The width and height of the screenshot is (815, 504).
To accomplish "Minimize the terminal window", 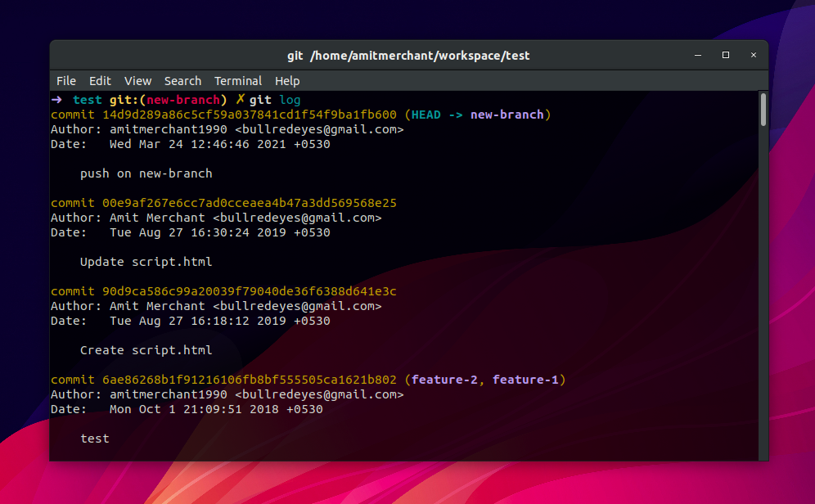I will [697, 56].
